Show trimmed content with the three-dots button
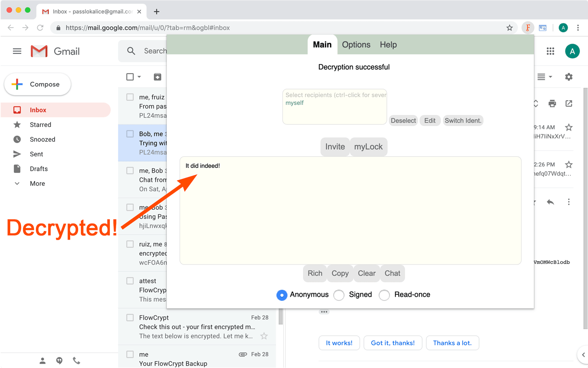The image size is (588, 368). click(x=324, y=312)
